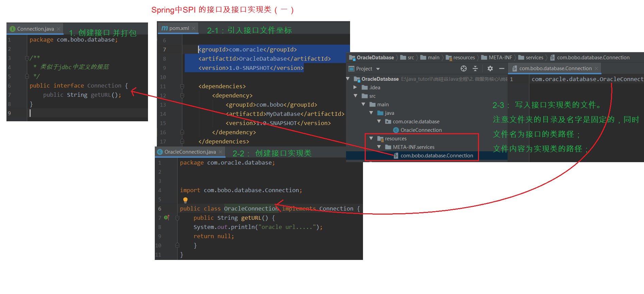Image resolution: width=644 pixels, height=294 pixels.
Task: Click the com.oracle.database.OracleConnect text in services file
Action: tap(588, 79)
